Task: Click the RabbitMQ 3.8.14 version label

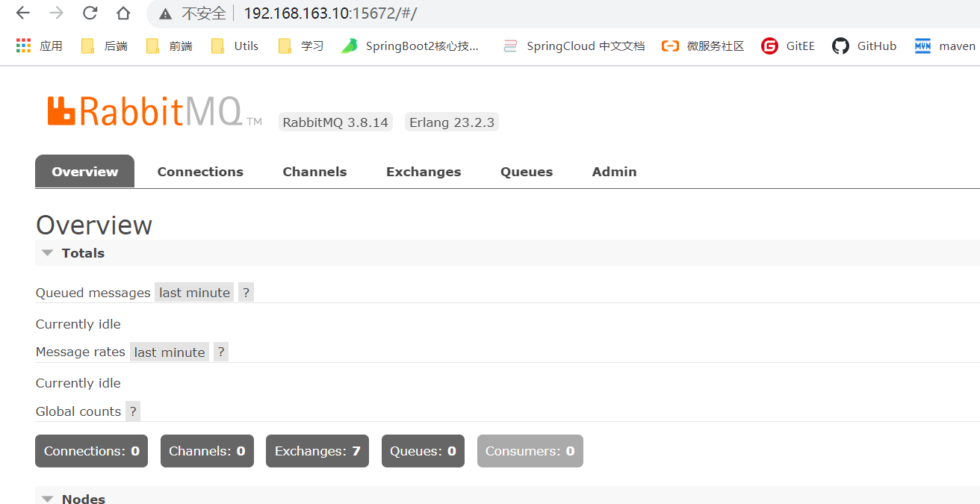Action: pyautogui.click(x=335, y=122)
